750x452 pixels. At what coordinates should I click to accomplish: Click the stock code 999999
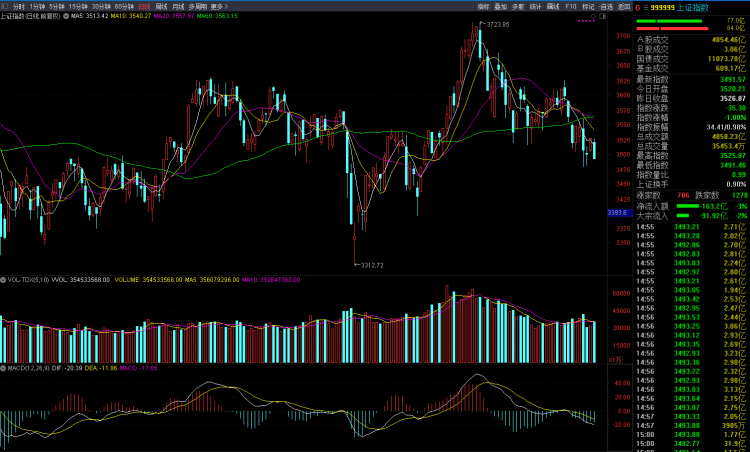662,8
